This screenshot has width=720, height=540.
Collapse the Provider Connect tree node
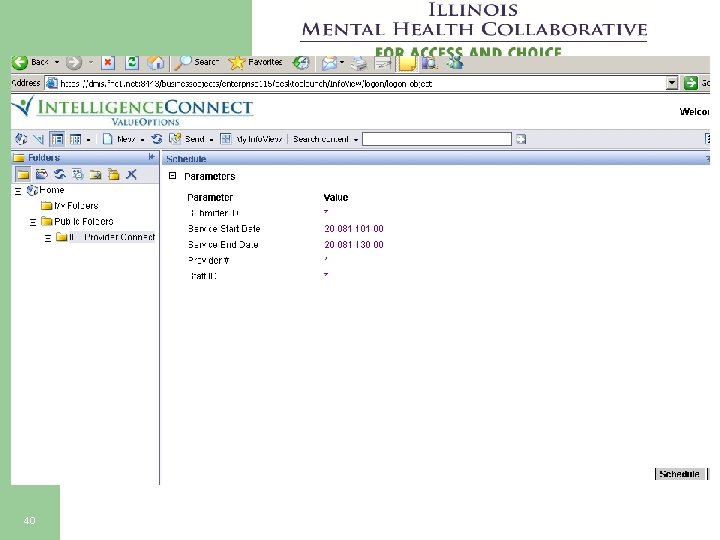pyautogui.click(x=48, y=238)
